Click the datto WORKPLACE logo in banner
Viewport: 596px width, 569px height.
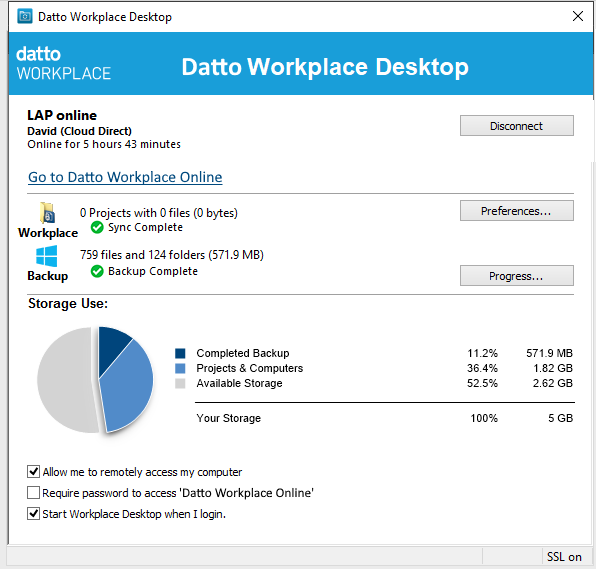pos(63,63)
